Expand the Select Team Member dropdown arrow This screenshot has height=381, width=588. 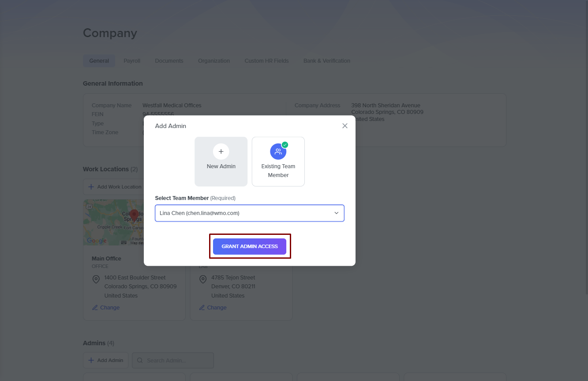(x=336, y=213)
